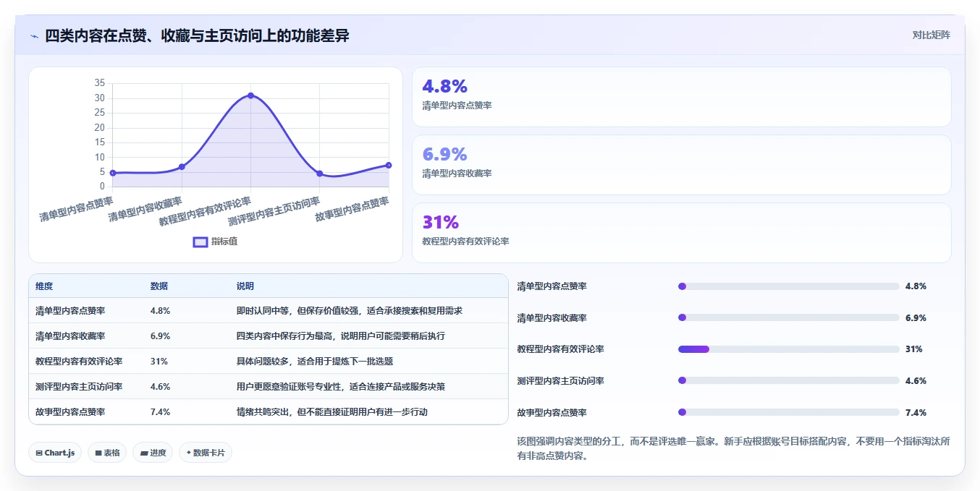Image resolution: width=980 pixels, height=491 pixels.
Task: Click the progress bar for 清单型内容收藏率
Action: click(788, 317)
